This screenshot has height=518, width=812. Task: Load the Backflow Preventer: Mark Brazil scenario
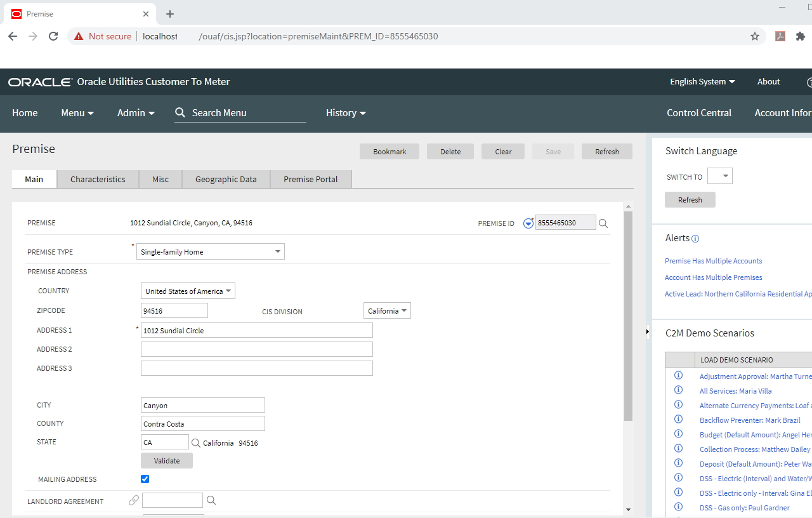[x=750, y=420]
